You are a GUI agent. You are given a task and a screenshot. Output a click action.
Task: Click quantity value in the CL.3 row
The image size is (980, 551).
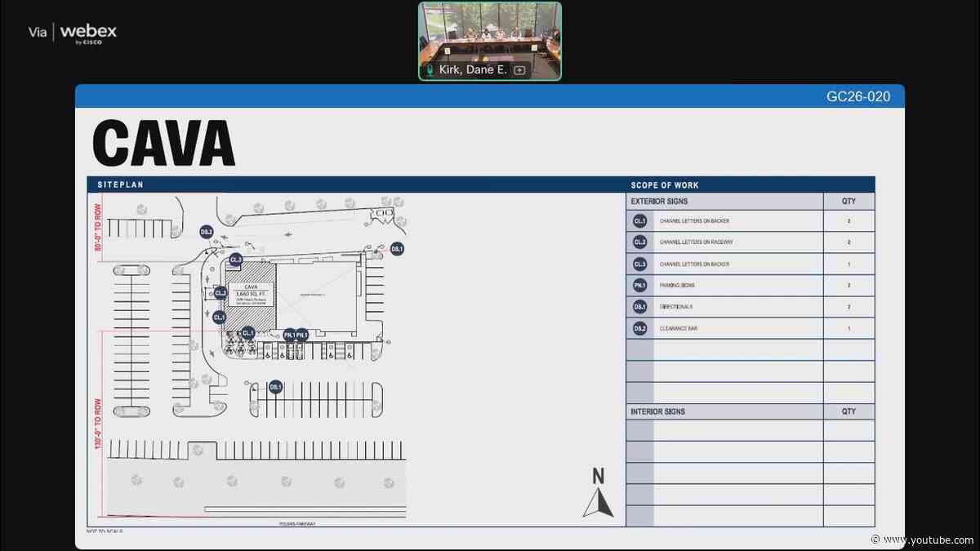click(x=849, y=264)
